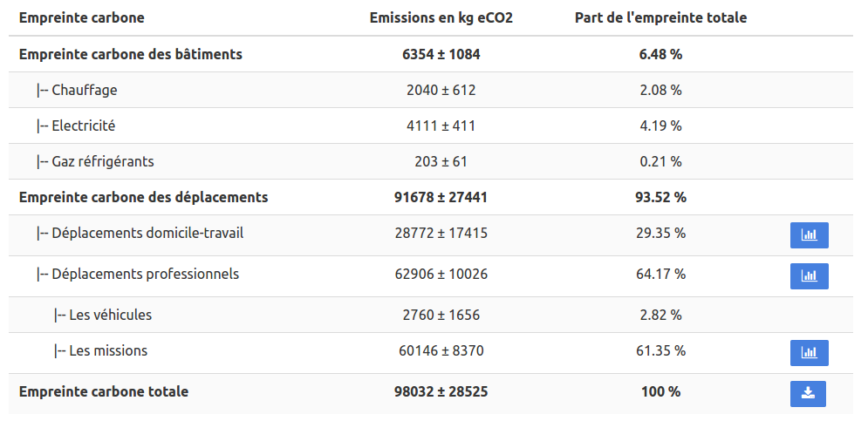The height and width of the screenshot is (421, 868).
Task: Select the Chauffage sub-row label
Action: [84, 90]
